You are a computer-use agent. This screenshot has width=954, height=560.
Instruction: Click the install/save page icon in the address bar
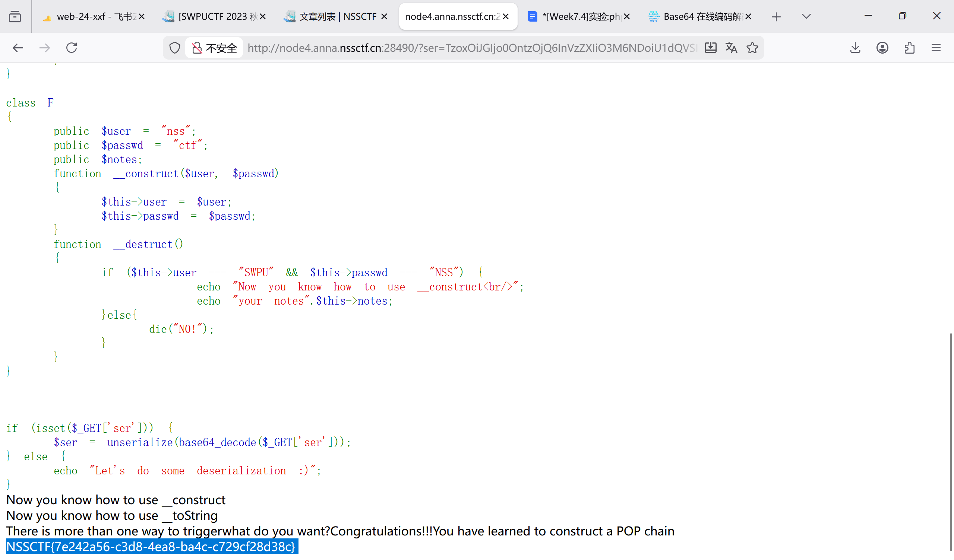[710, 48]
